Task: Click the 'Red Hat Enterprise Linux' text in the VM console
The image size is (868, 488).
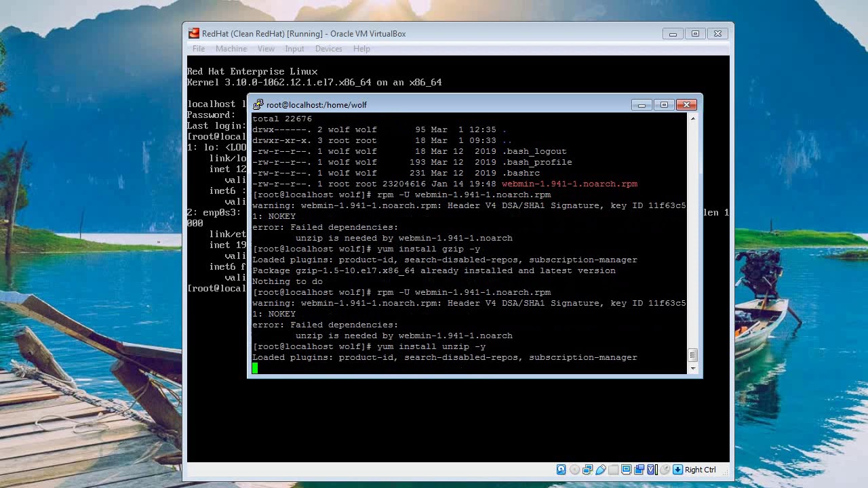Action: tap(252, 71)
